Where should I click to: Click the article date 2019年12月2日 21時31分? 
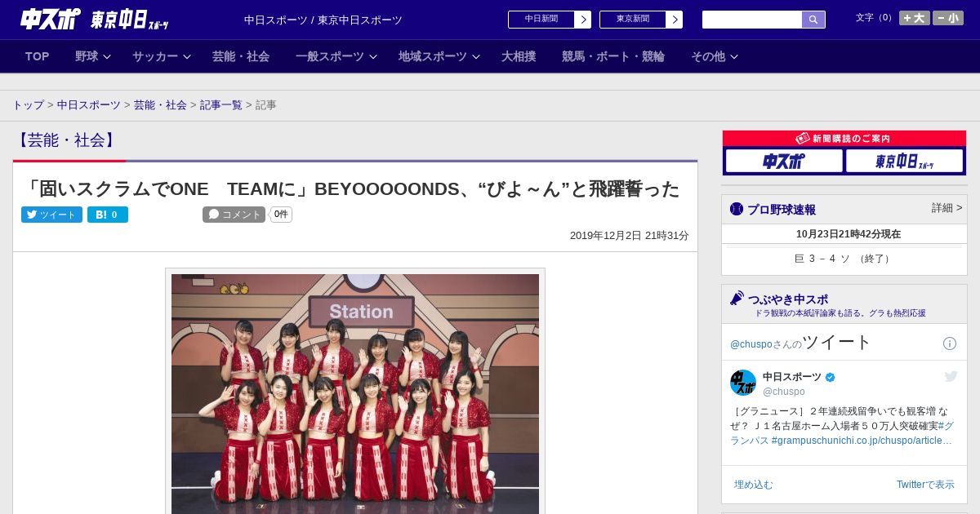tap(630, 236)
